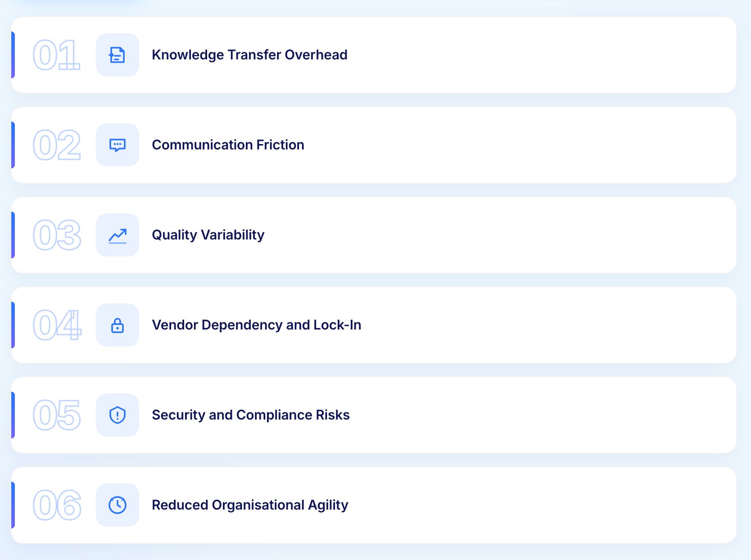751x560 pixels.
Task: Toggle the accent bar of the Vendor Dependency card
Action: pos(14,325)
